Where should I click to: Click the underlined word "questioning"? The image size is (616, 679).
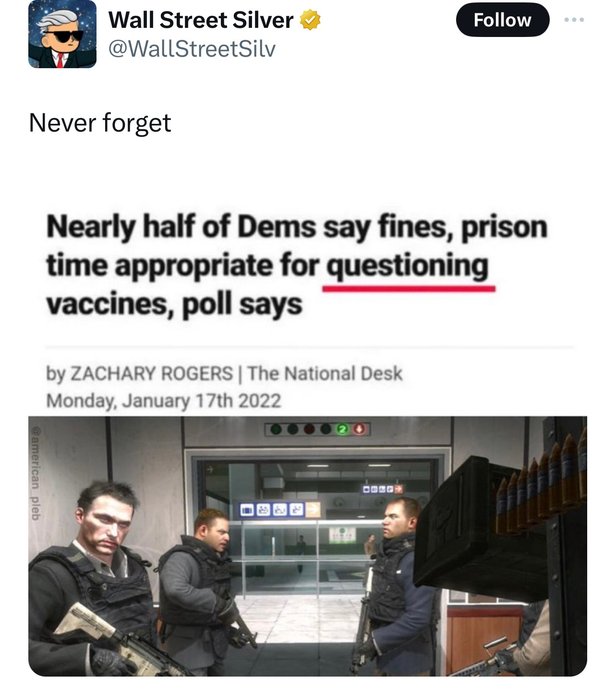[x=407, y=266]
